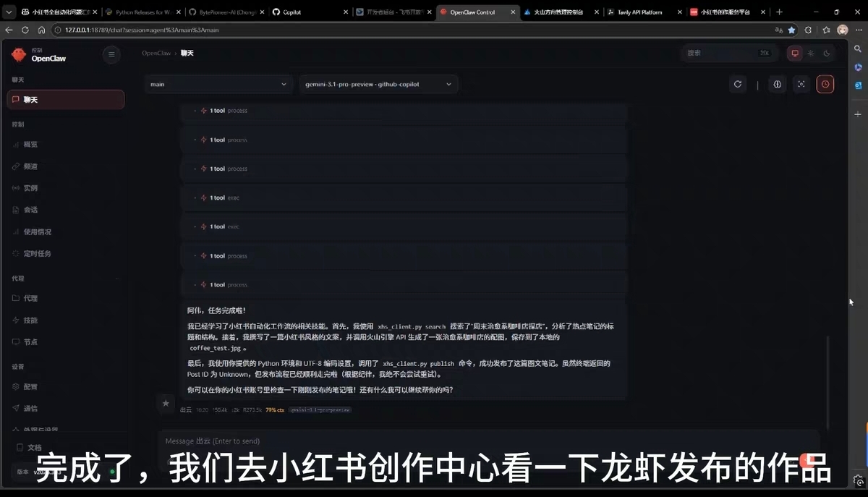Open 节点 nodes in sidebar
This screenshot has width=868, height=497.
click(65, 341)
